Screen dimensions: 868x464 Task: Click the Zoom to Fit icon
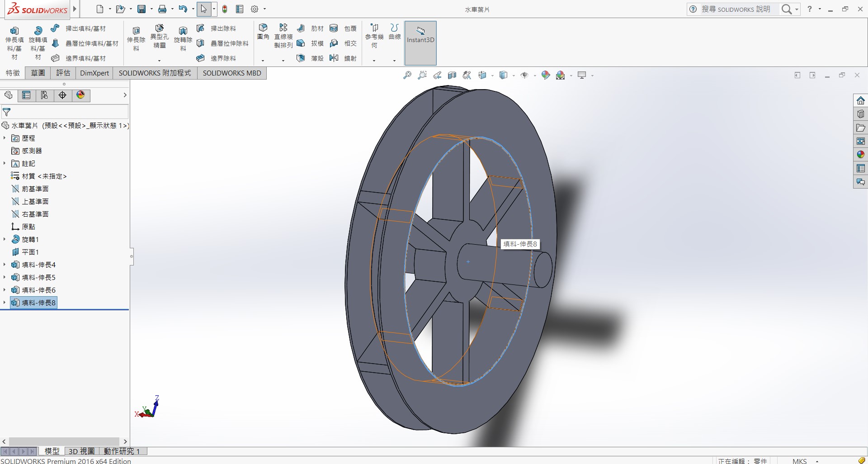pos(407,76)
